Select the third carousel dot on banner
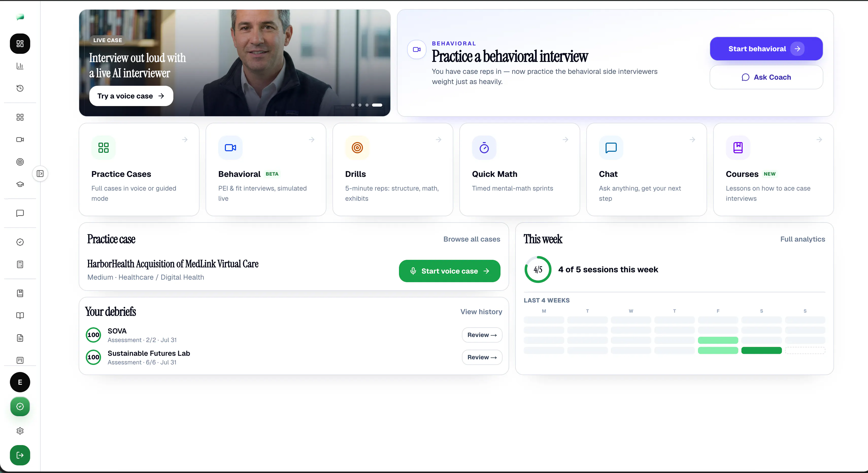The image size is (868, 473). pos(367,105)
